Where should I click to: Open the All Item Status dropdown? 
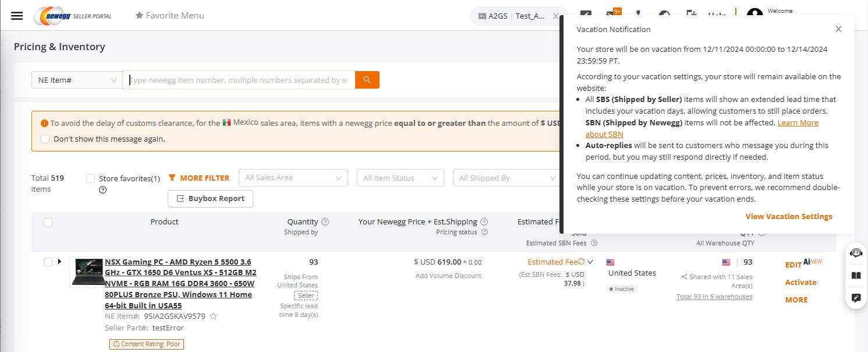coord(401,178)
